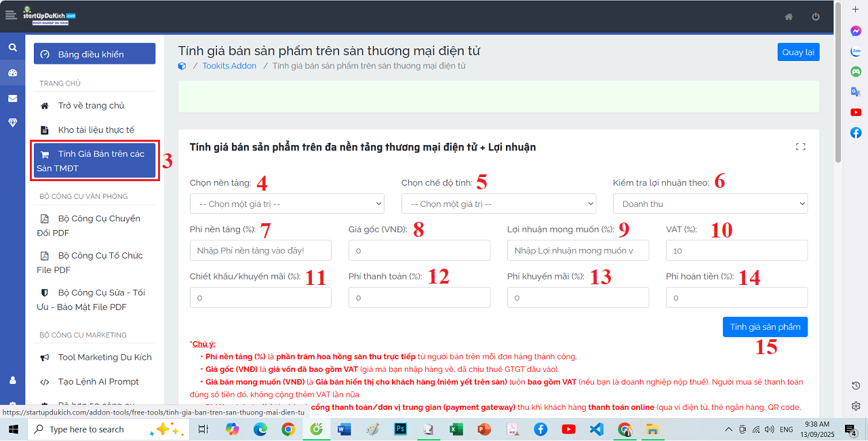Screen dimensions: 868x441
Task: Open Visual Studio Code from taskbar
Action: tap(596, 429)
